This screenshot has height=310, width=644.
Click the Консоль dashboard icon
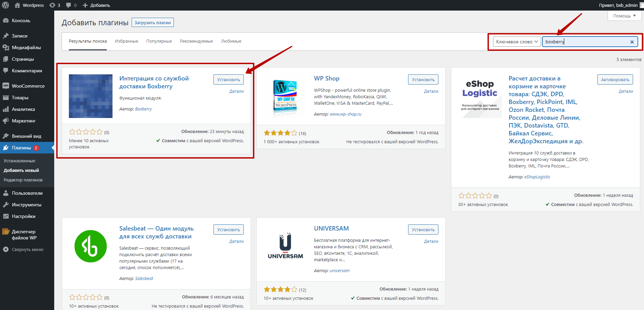pos(6,20)
